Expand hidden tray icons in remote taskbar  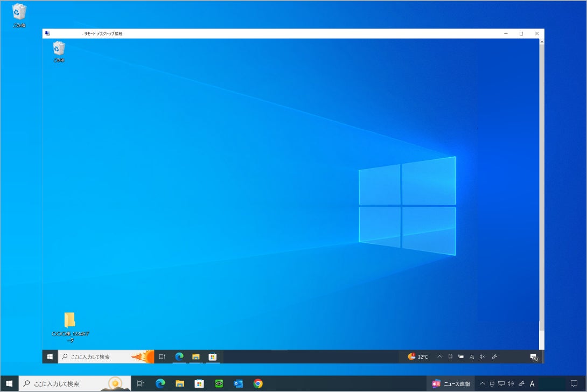pos(439,357)
